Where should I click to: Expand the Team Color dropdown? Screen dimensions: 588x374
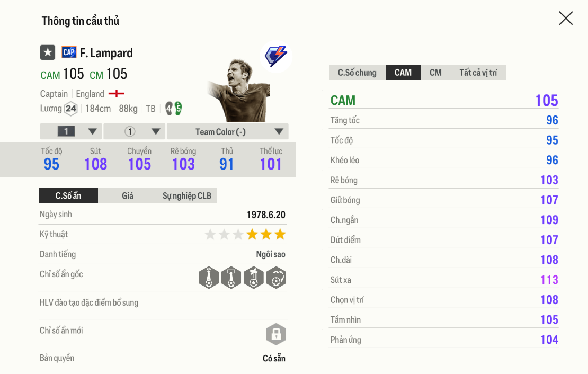[x=227, y=131]
